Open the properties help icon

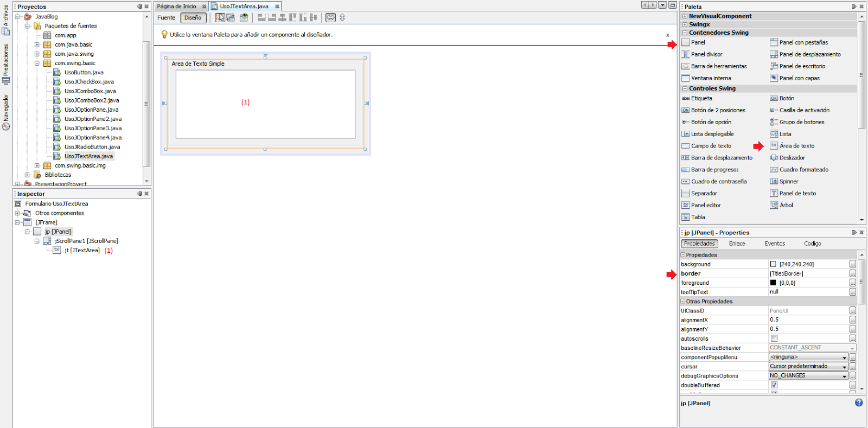pyautogui.click(x=859, y=403)
